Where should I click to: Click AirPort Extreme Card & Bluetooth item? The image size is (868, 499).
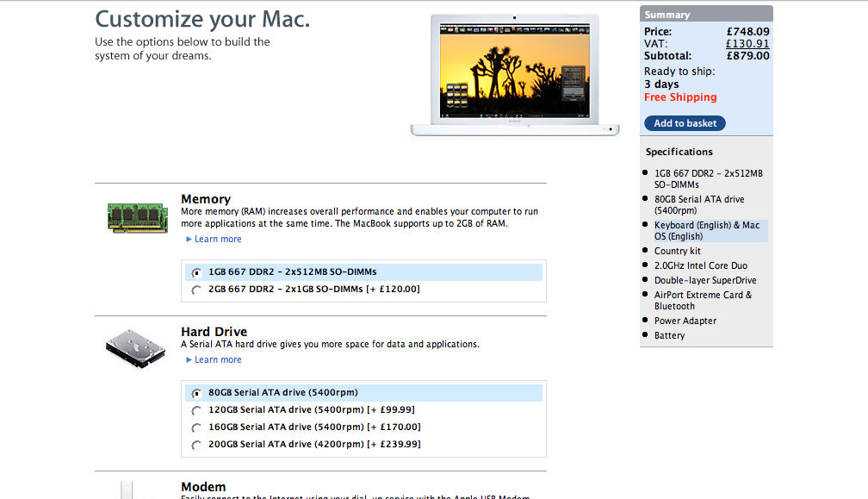(x=703, y=300)
